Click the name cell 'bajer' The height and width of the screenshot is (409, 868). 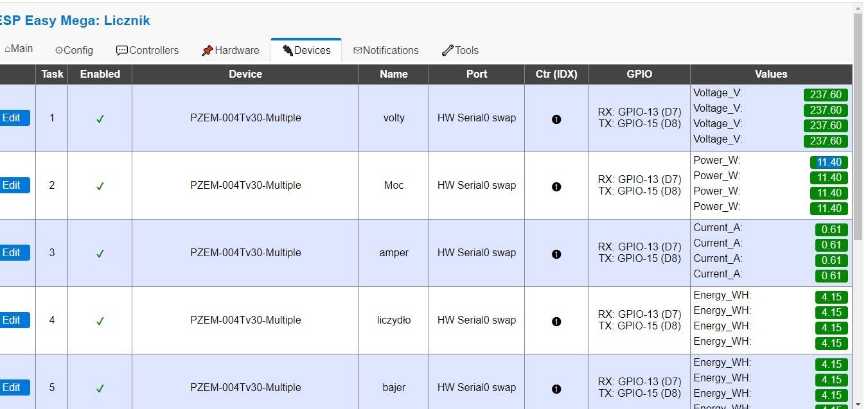[394, 388]
